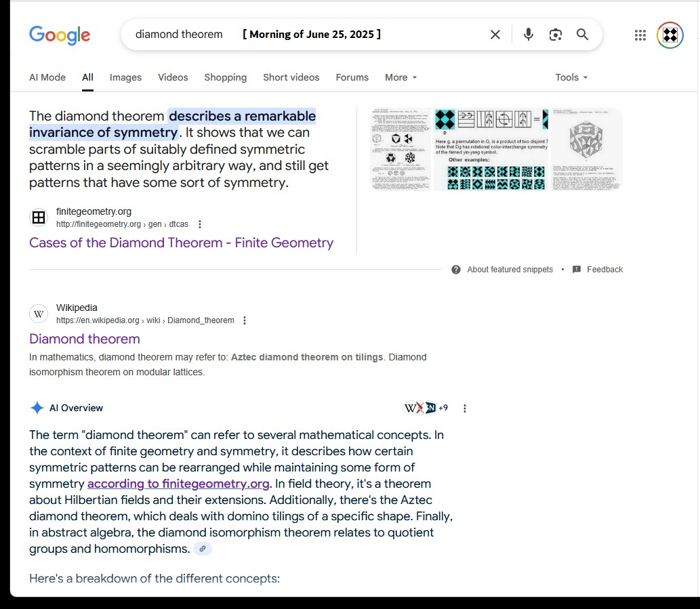Click the magnifying glass search button
This screenshot has width=700, height=609.
point(582,35)
